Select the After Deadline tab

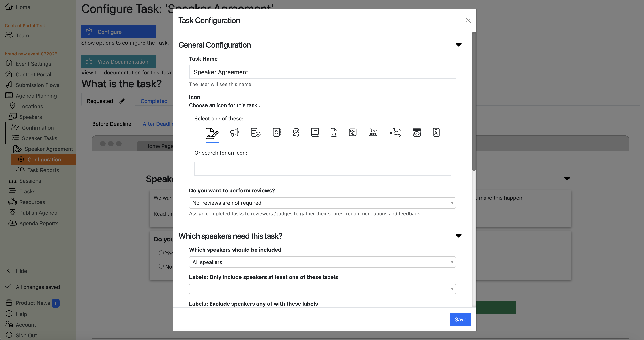[x=158, y=124]
